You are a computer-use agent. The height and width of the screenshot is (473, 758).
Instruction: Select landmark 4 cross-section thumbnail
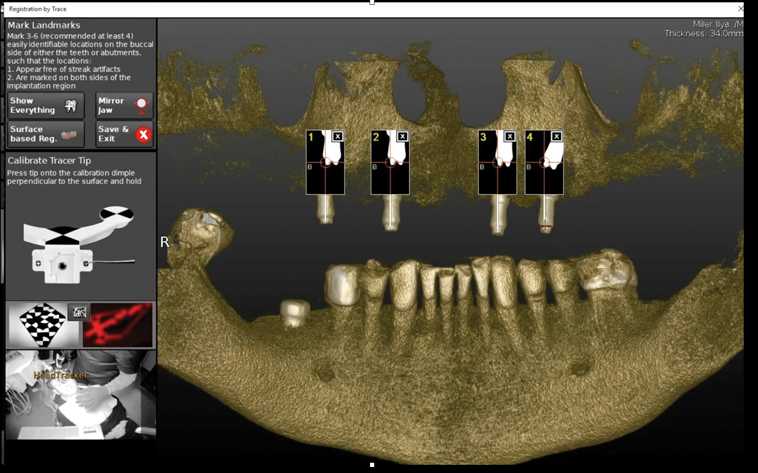[544, 162]
